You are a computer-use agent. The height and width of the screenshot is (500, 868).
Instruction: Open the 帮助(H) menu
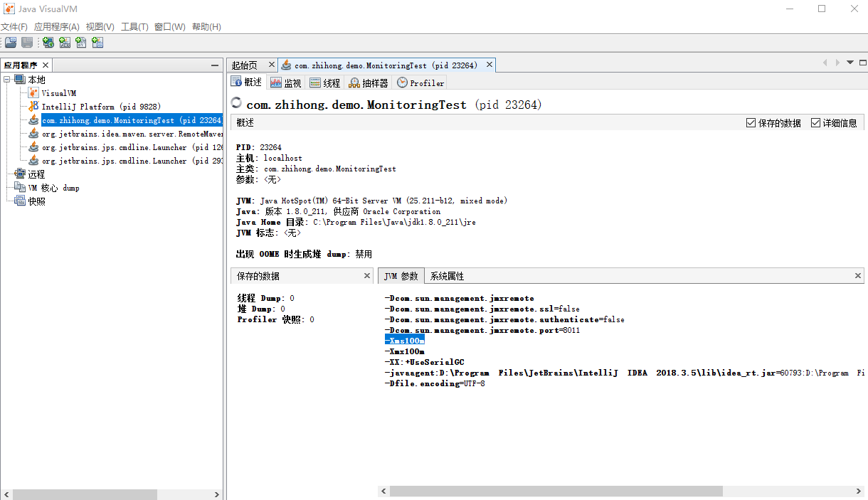pos(206,27)
